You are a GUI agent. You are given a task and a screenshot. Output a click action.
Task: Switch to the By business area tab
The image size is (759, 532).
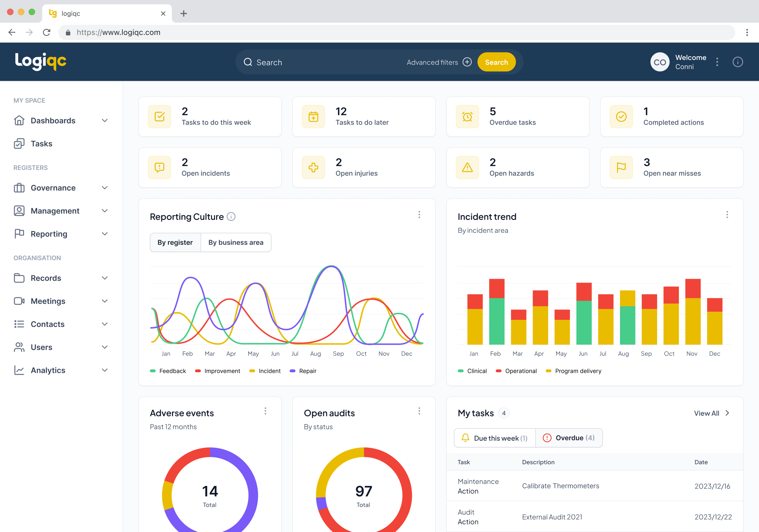236,242
